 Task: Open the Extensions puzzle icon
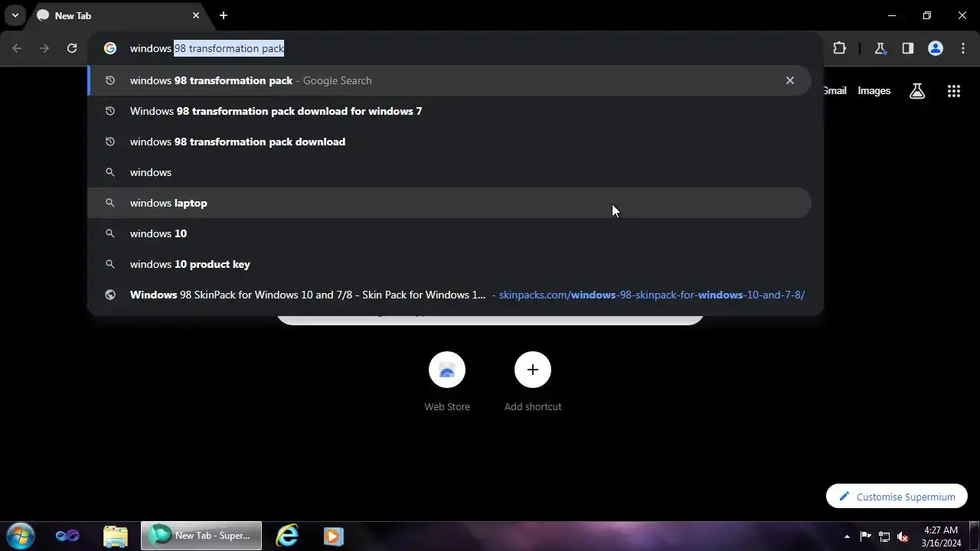840,48
